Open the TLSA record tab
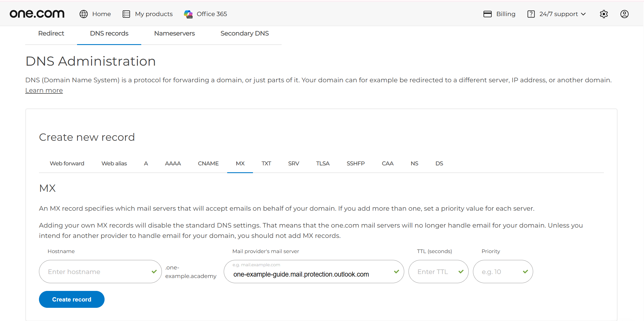 [323, 163]
